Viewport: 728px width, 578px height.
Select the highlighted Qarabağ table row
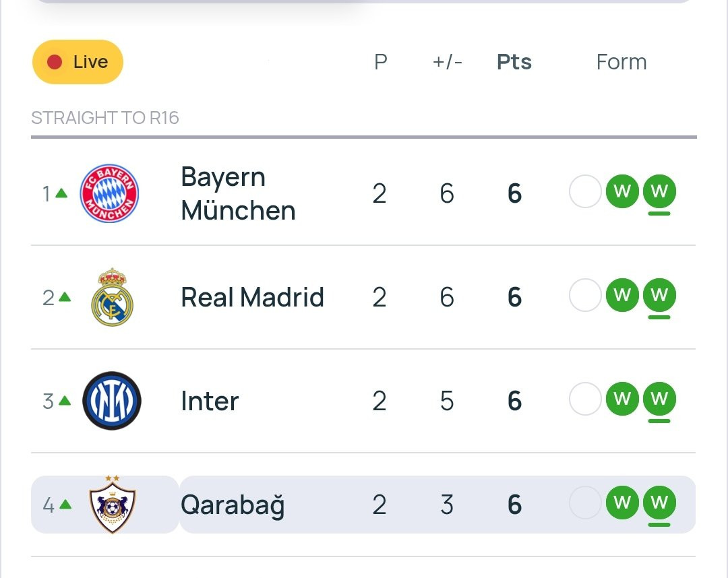(x=363, y=505)
